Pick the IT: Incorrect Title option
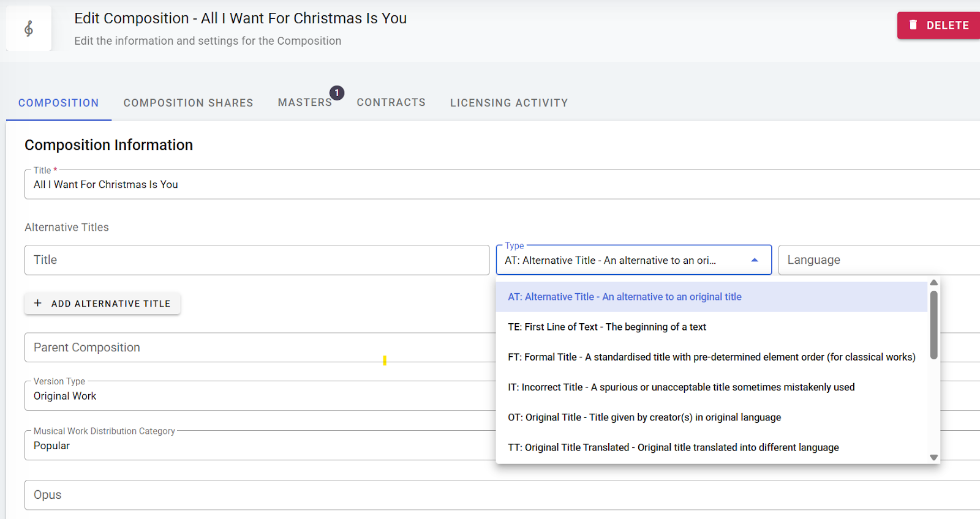This screenshot has height=519, width=980. point(680,387)
